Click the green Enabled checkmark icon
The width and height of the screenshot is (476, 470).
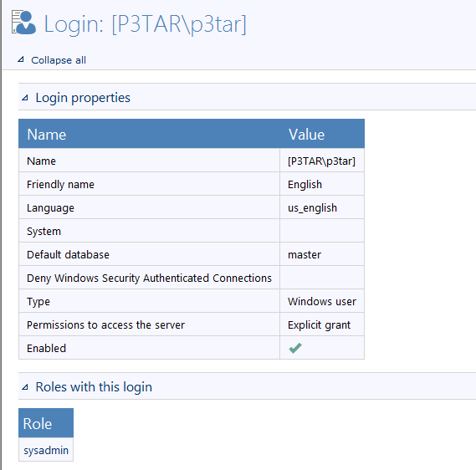click(295, 348)
